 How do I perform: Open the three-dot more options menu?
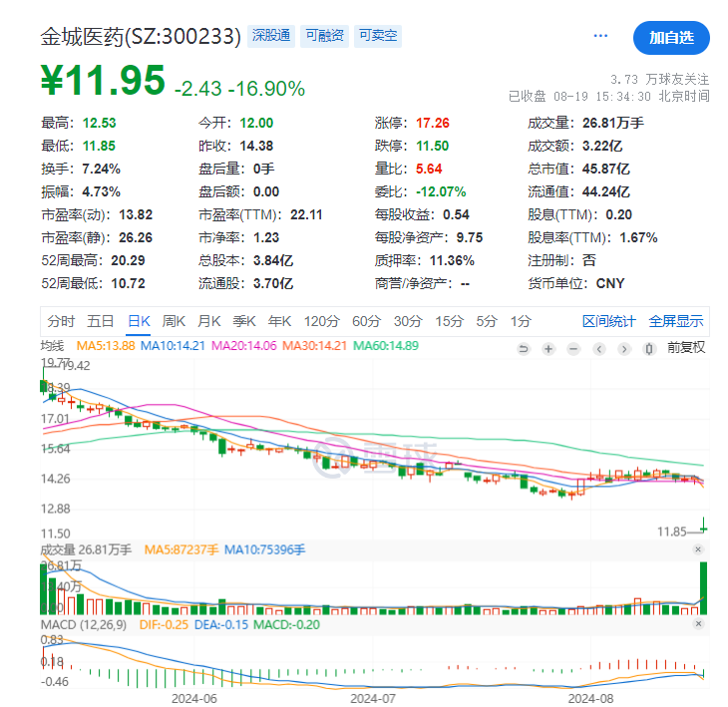600,36
